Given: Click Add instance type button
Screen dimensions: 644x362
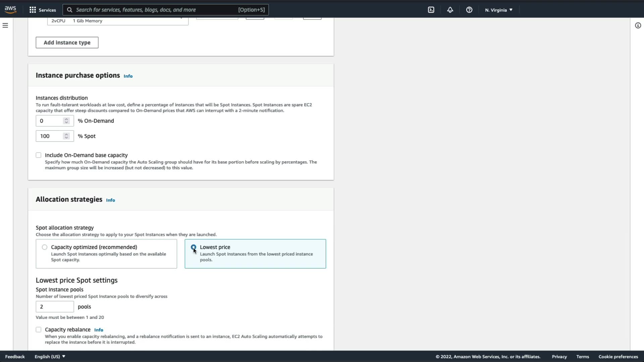Looking at the screenshot, I should 67,43.
